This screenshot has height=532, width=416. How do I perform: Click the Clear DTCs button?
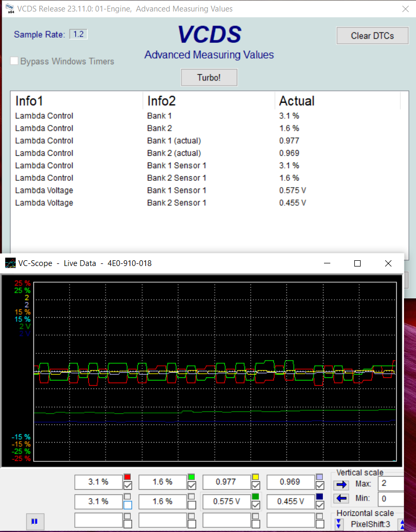click(372, 36)
